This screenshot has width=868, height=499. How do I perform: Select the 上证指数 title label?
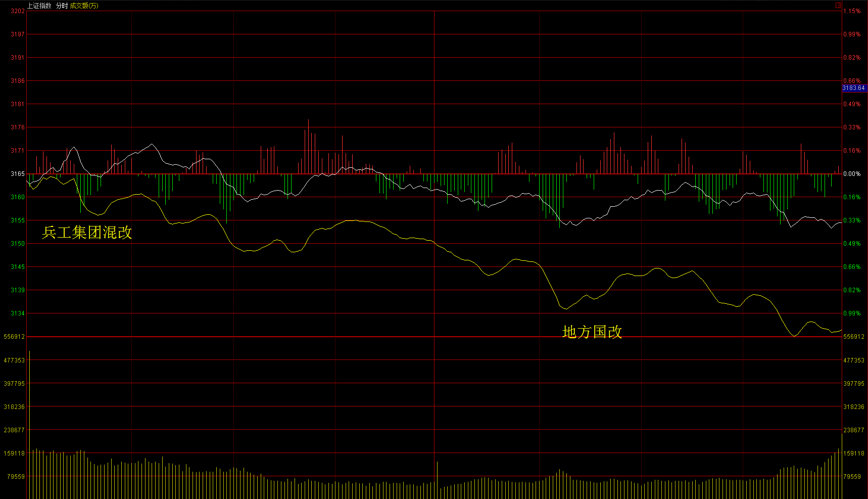[39, 6]
